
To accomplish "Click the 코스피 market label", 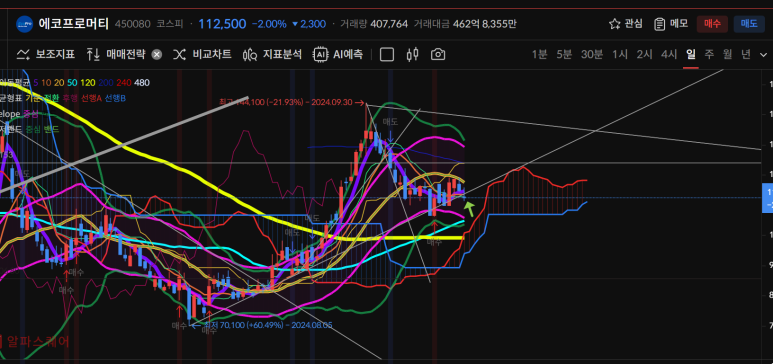I will coord(170,24).
